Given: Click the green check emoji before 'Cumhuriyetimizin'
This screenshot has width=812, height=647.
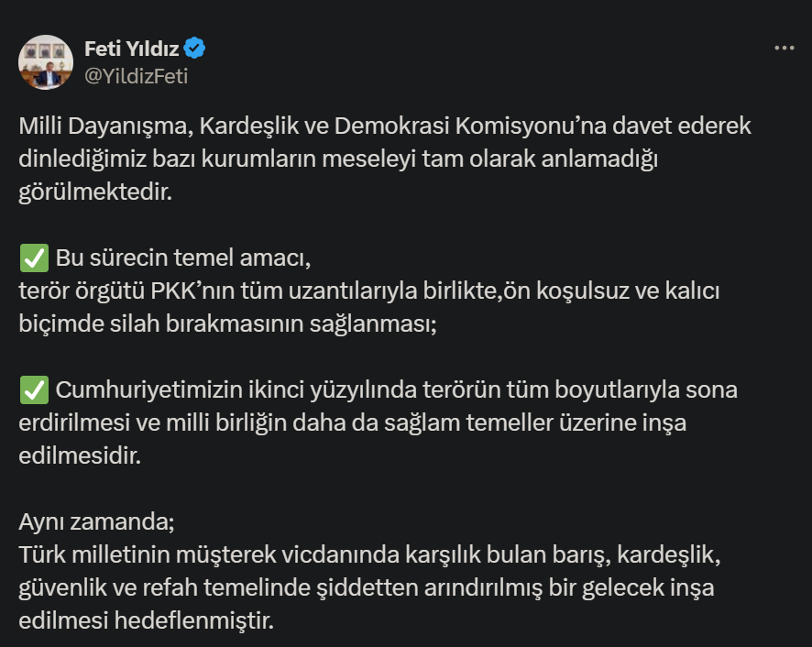Looking at the screenshot, I should click(x=34, y=390).
